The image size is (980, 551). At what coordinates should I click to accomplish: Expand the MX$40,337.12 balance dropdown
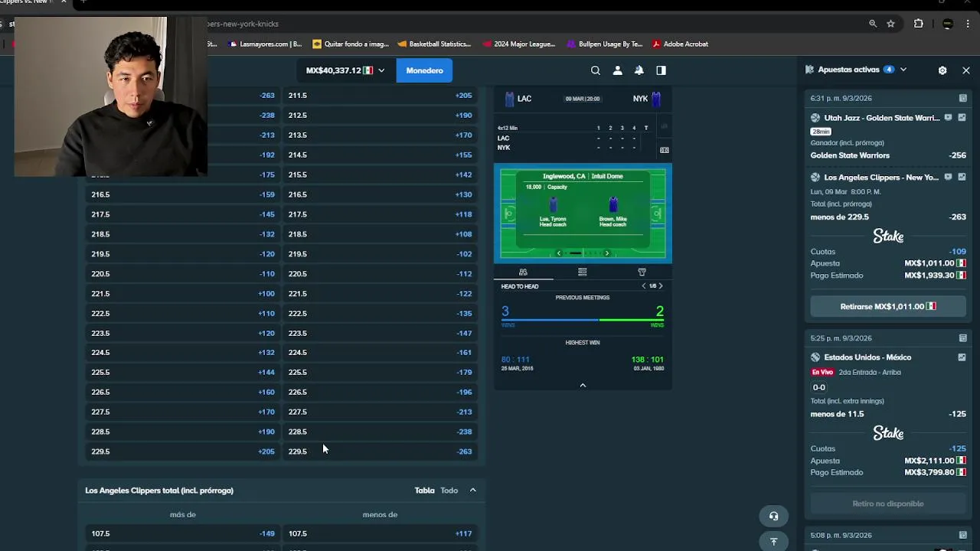click(345, 70)
